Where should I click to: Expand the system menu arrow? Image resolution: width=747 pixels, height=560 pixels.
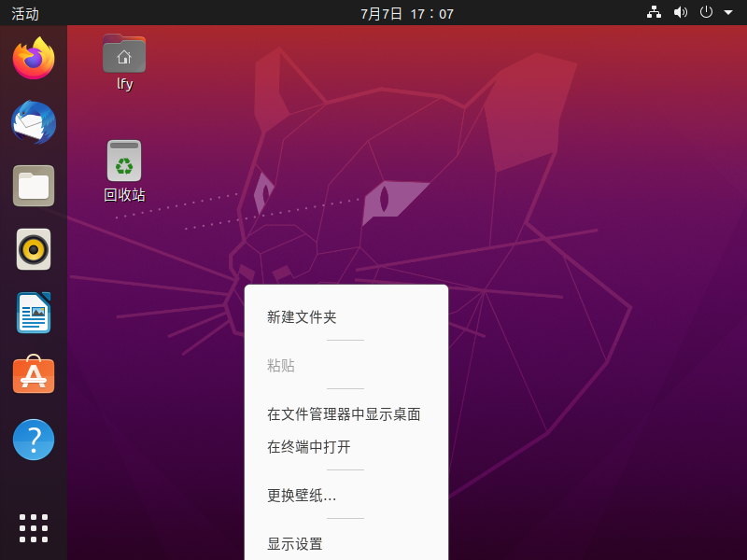point(728,13)
